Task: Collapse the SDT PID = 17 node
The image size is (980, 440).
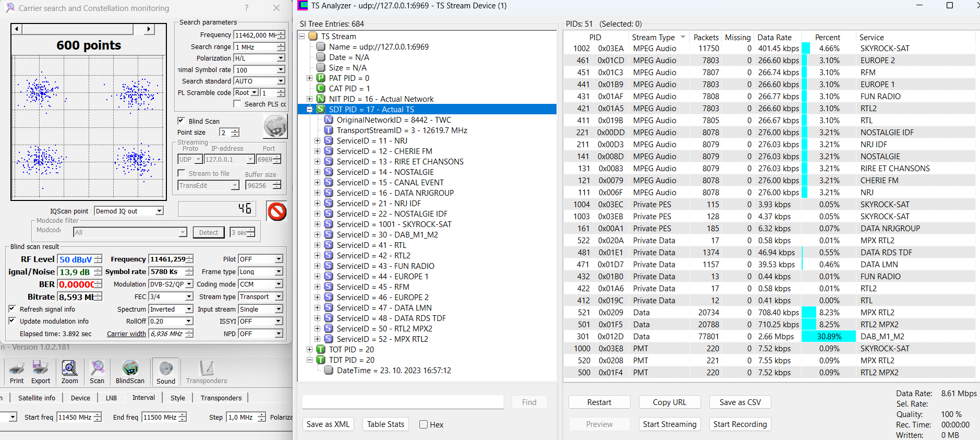Action: (309, 110)
